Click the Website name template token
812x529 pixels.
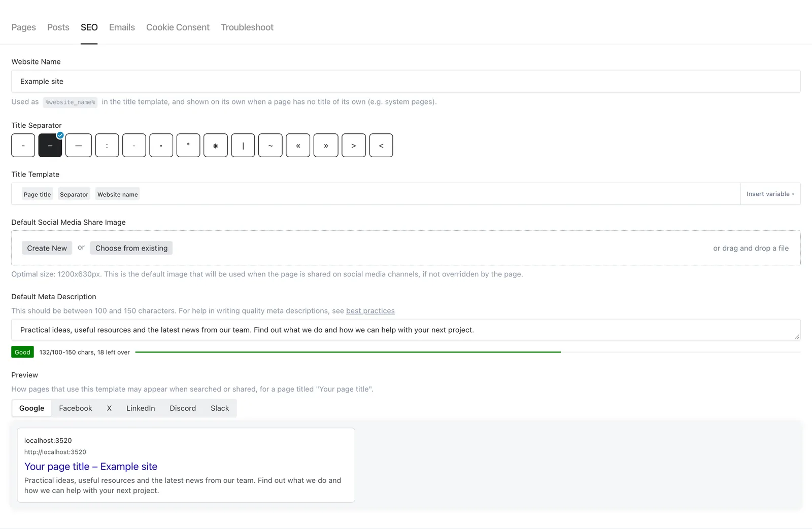tap(118, 194)
